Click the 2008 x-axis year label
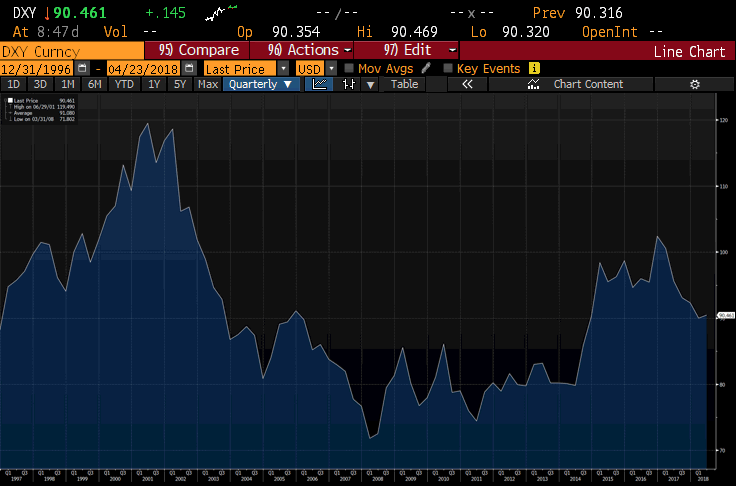This screenshot has height=486, width=736. tap(377, 479)
